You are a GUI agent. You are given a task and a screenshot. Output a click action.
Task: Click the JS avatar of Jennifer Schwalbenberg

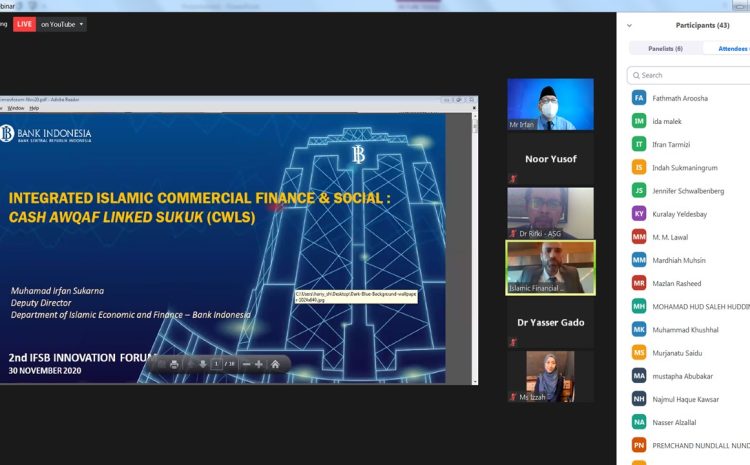click(x=639, y=190)
